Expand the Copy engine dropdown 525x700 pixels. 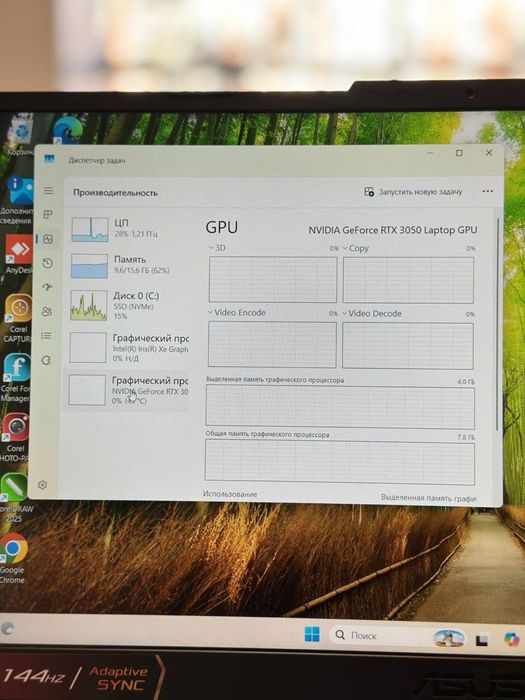tap(345, 248)
